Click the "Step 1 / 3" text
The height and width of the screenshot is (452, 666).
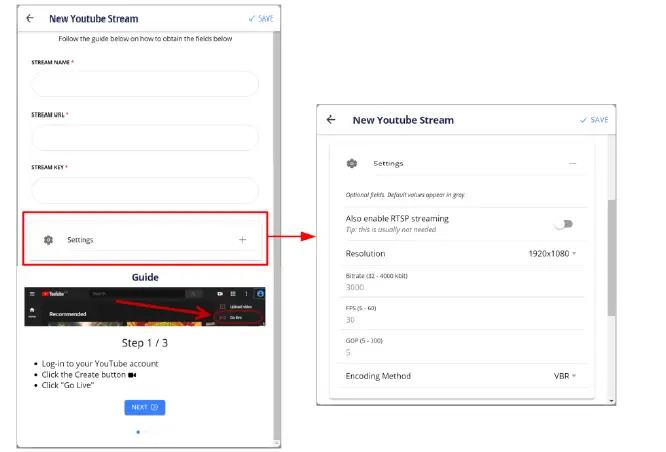145,343
